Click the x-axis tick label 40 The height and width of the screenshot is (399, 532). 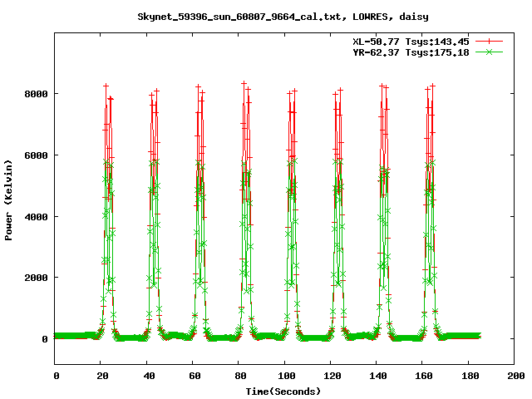149,376
